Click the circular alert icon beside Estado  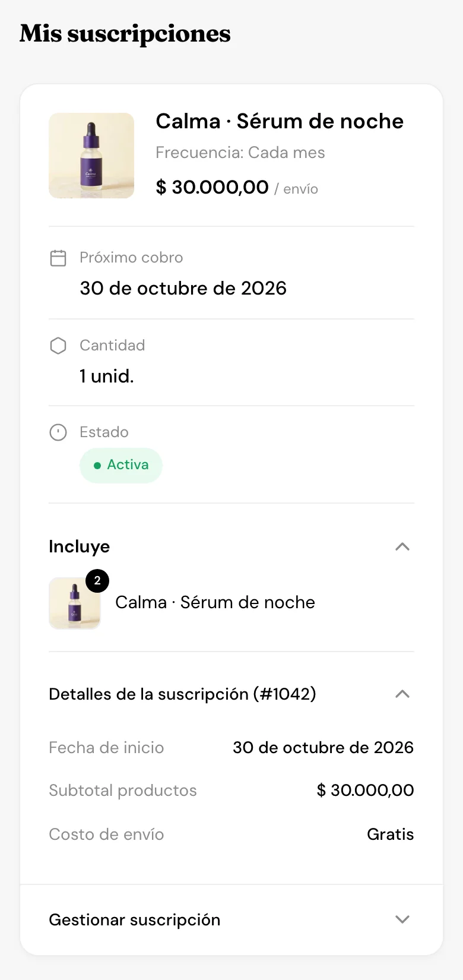(x=58, y=432)
